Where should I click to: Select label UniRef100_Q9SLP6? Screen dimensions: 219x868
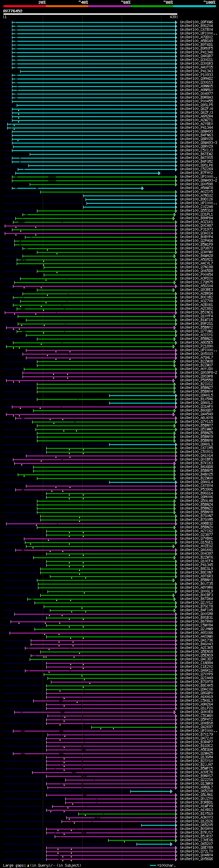pos(196,165)
